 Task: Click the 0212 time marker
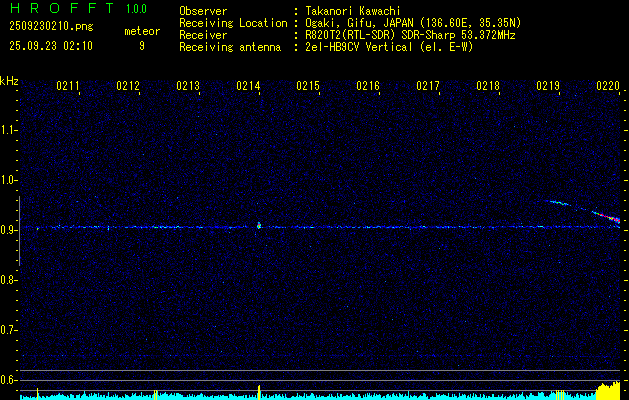tap(128, 86)
